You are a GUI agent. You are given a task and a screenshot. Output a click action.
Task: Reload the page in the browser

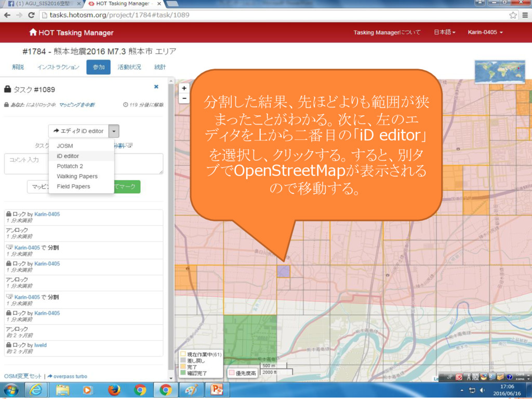[x=33, y=15]
